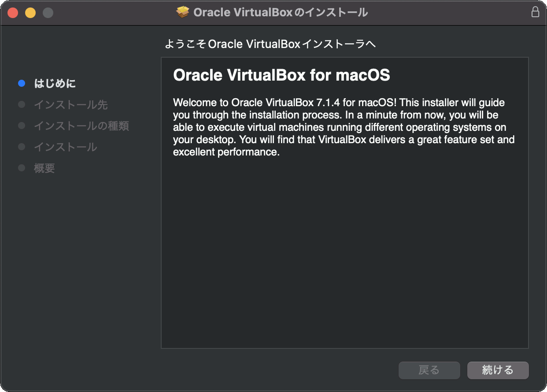Select the インストール step in the sidebar
The height and width of the screenshot is (392, 547).
click(x=65, y=147)
